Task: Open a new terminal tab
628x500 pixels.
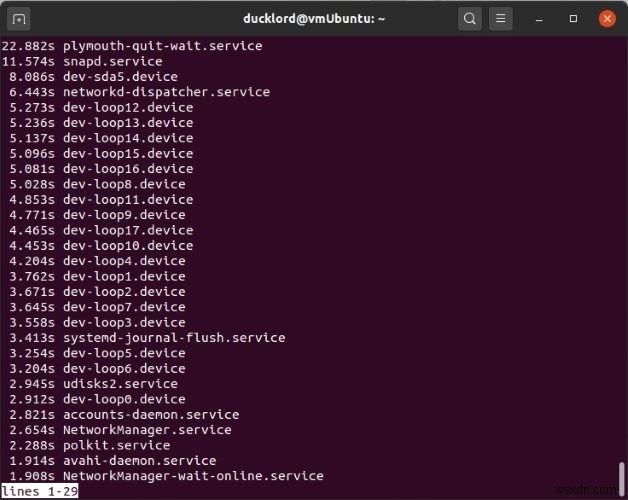Action: tap(19, 18)
